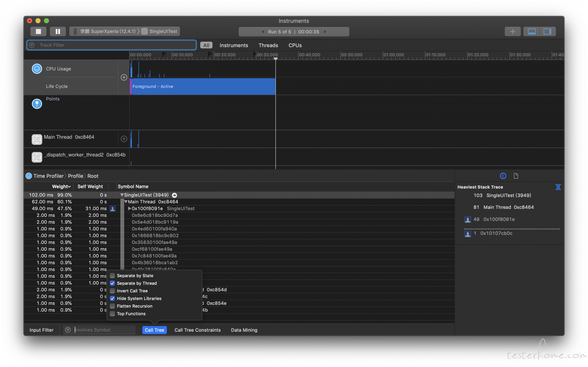Stop recording with the stop button
The height and width of the screenshot is (367, 588).
pyautogui.click(x=38, y=31)
